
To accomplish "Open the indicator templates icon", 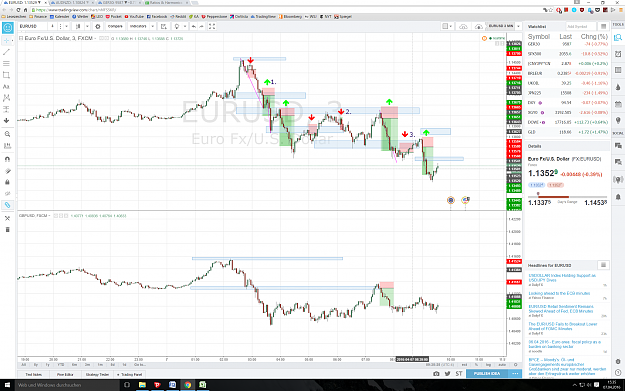I will pyautogui.click(x=163, y=26).
